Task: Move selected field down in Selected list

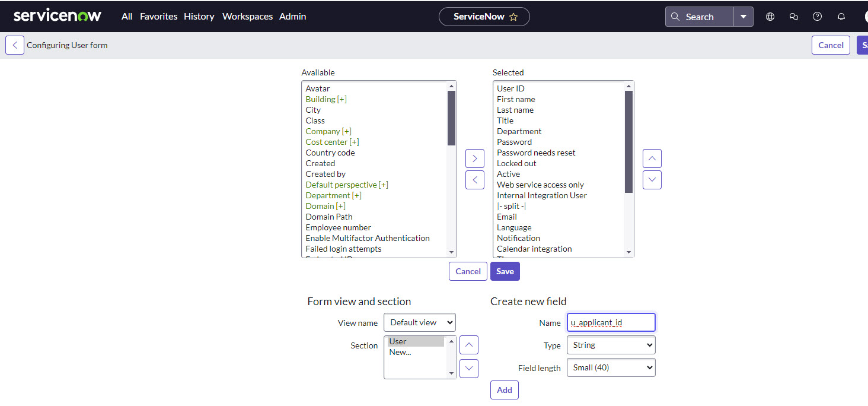Action: click(652, 179)
